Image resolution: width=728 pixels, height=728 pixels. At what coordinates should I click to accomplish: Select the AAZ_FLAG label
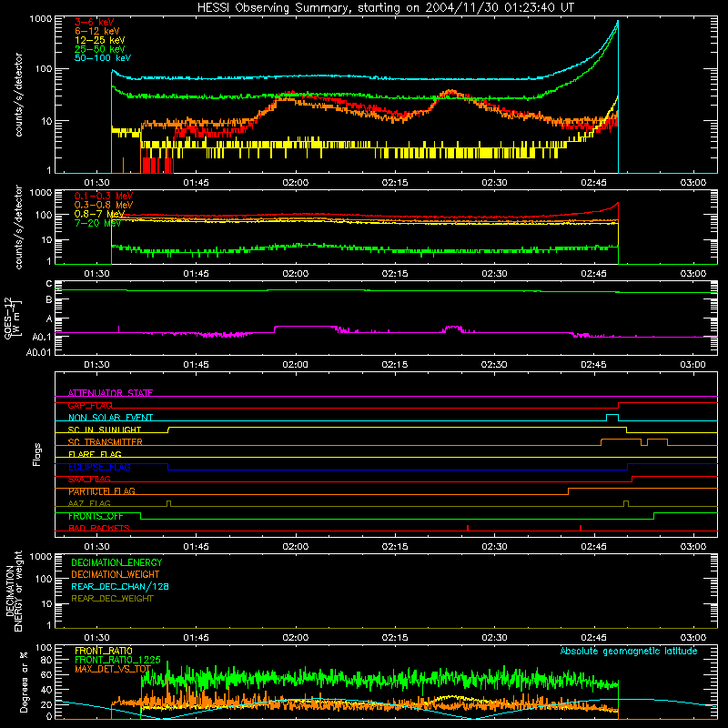tap(89, 503)
